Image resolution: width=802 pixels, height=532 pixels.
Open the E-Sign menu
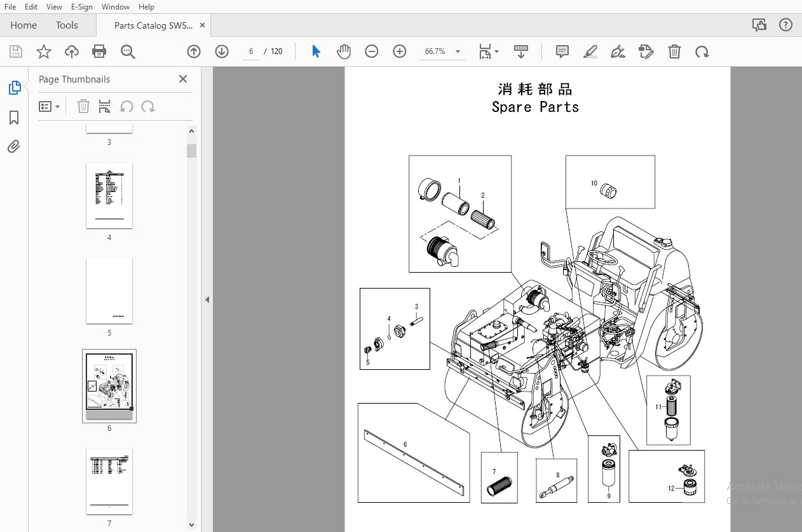[81, 6]
